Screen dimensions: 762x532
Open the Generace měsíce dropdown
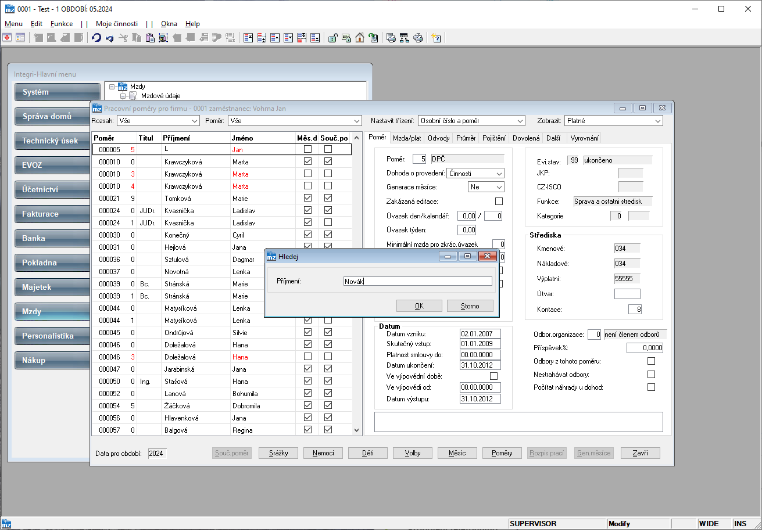click(486, 187)
